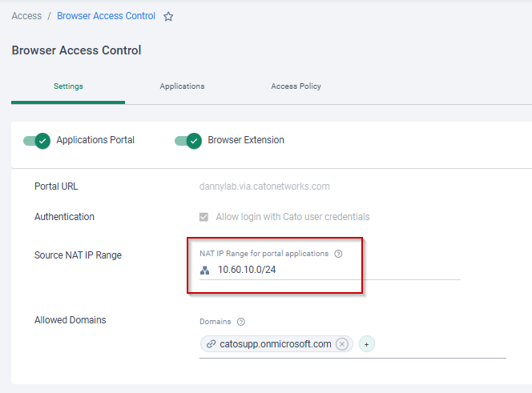The height and width of the screenshot is (393, 532).
Task: Select the catosupp.onmicrosoft.com domain text
Action: click(275, 344)
